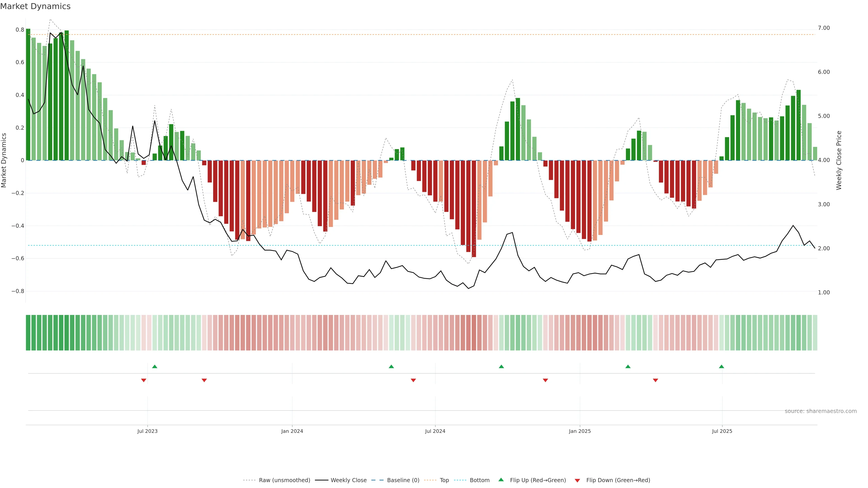
Task: Click the leftmost red flip-down marker
Action: (x=144, y=380)
